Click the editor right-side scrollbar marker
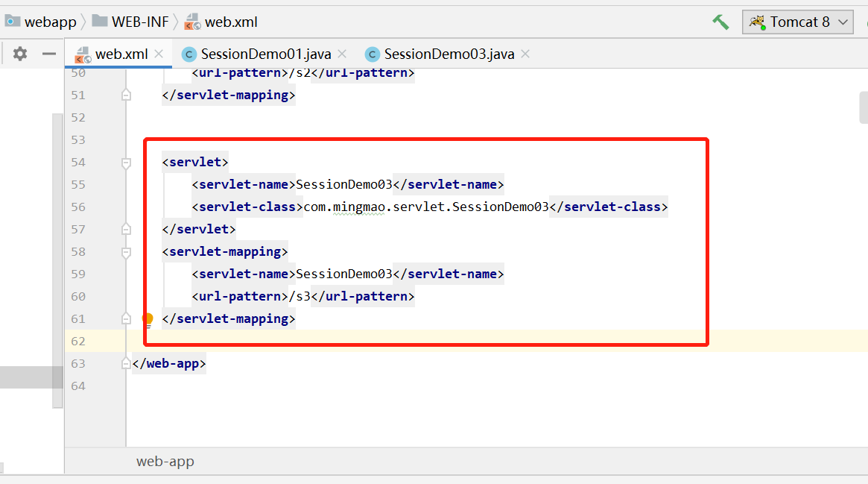Screen dimensions: 868x484 pyautogui.click(x=864, y=107)
